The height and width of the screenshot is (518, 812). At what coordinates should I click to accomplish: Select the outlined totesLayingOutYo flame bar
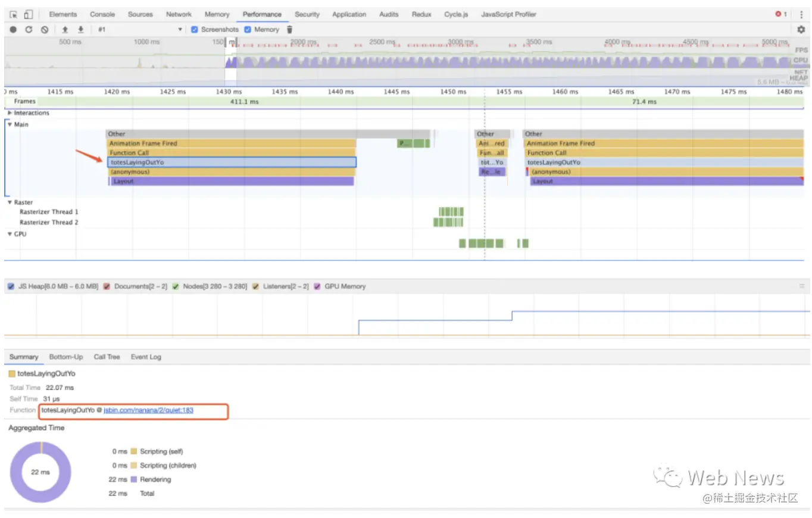[x=232, y=162]
